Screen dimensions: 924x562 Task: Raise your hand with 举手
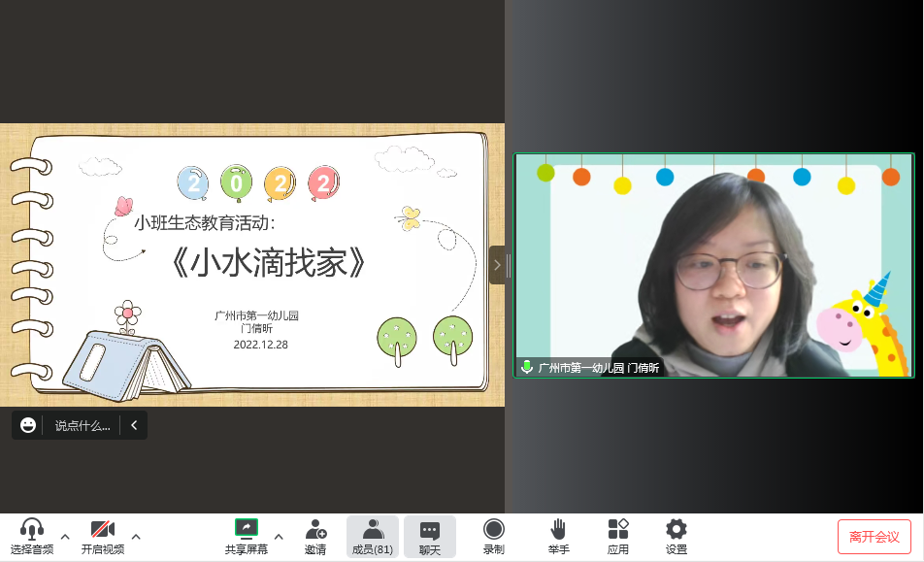pyautogui.click(x=558, y=529)
